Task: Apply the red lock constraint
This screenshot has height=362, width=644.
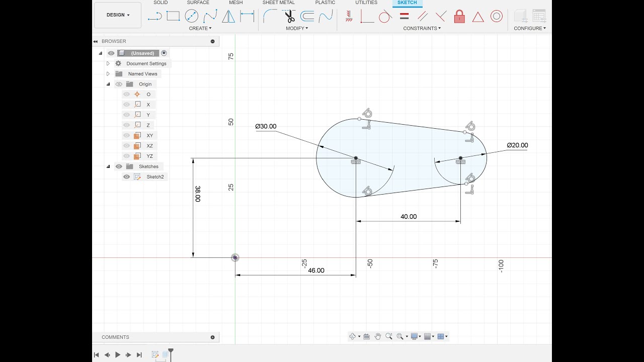Action: (459, 16)
